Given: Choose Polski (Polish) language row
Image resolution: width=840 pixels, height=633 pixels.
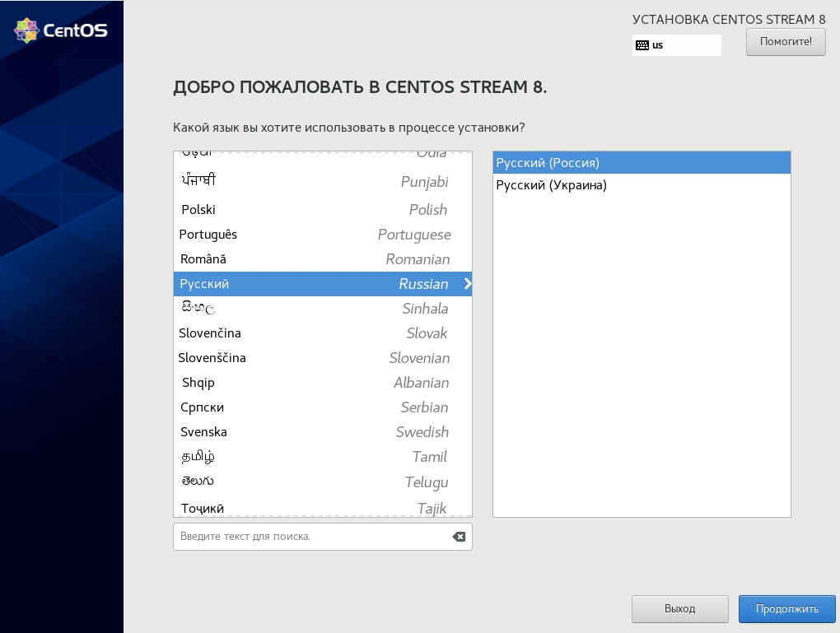Looking at the screenshot, I should coord(323,209).
